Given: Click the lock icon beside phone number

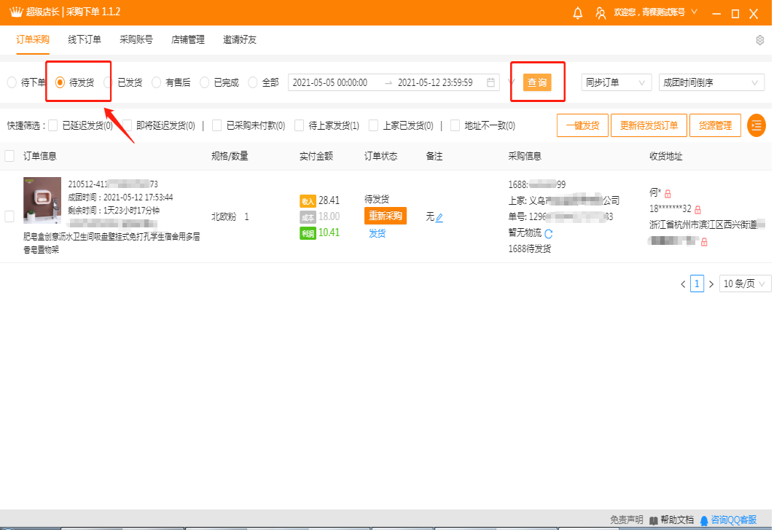Looking at the screenshot, I should click(x=697, y=210).
